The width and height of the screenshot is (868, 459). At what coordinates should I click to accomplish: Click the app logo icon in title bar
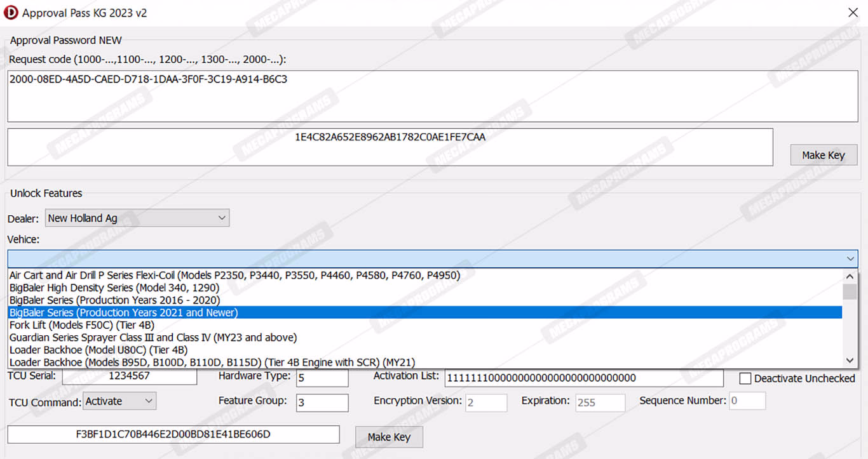pyautogui.click(x=11, y=13)
